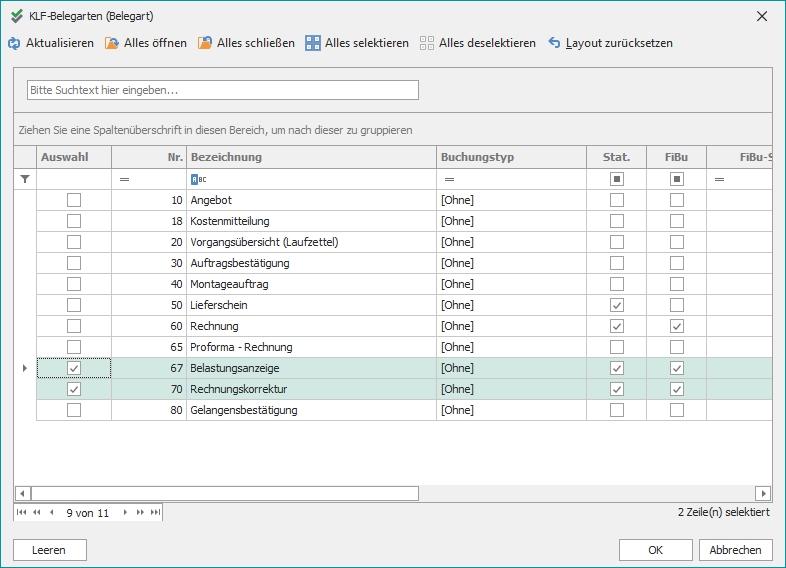Go to the last record in navigator
The image size is (786, 568).
tap(155, 512)
